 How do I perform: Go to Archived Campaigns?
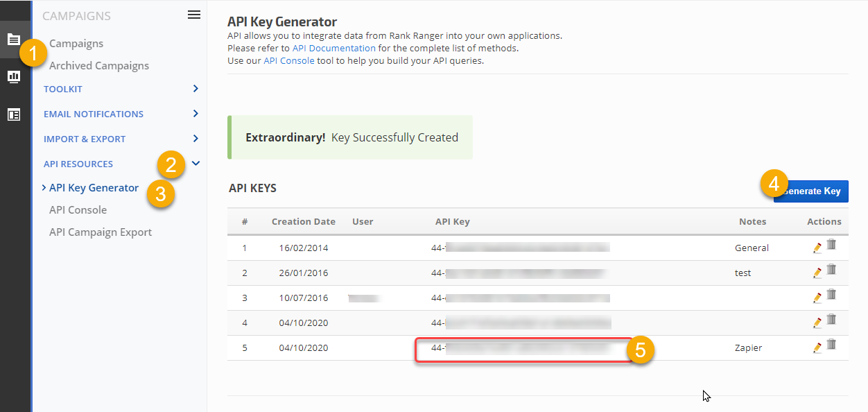coord(99,66)
